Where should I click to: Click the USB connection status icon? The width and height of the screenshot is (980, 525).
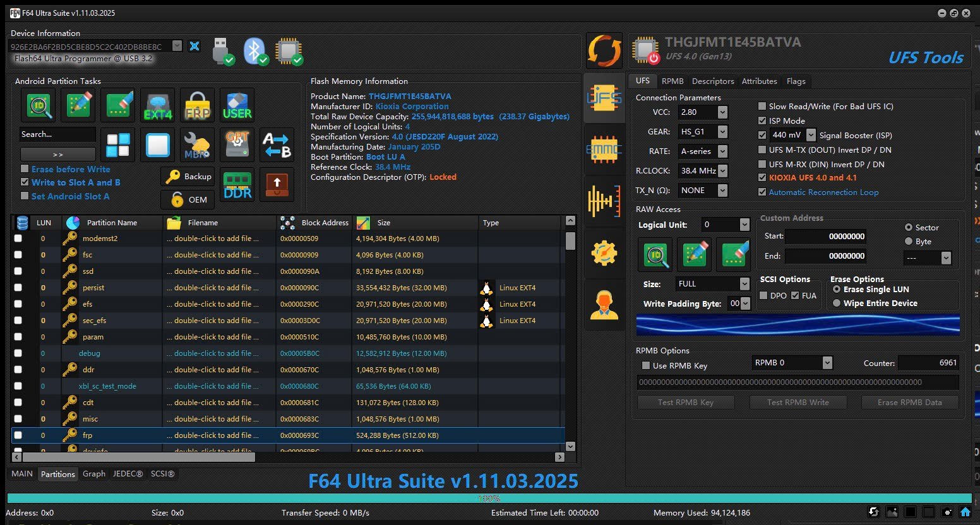click(x=223, y=51)
